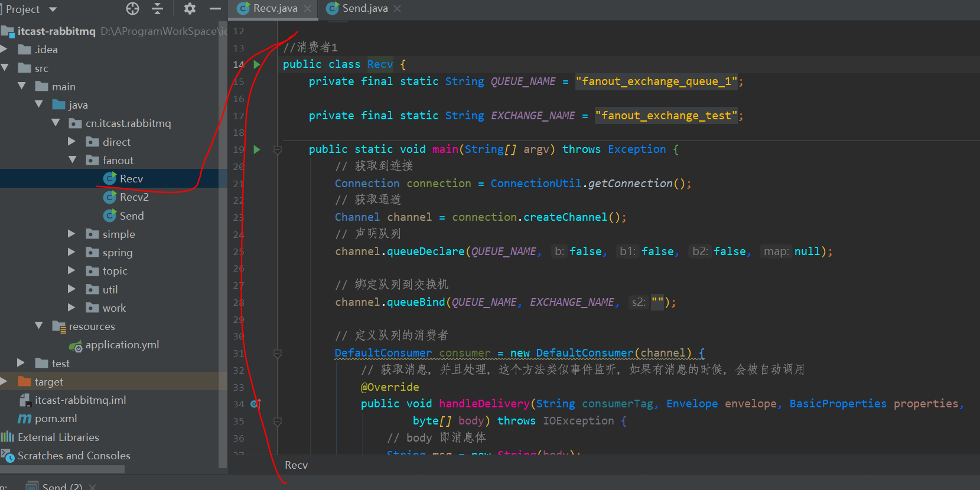Fold the main method at line 19
980x490 pixels.
(x=277, y=150)
